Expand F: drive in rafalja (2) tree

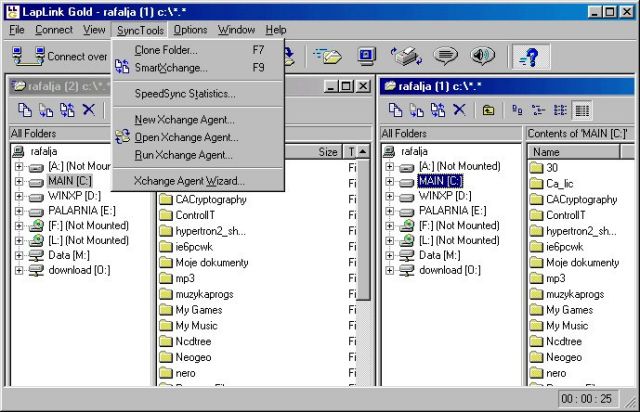coord(19,226)
